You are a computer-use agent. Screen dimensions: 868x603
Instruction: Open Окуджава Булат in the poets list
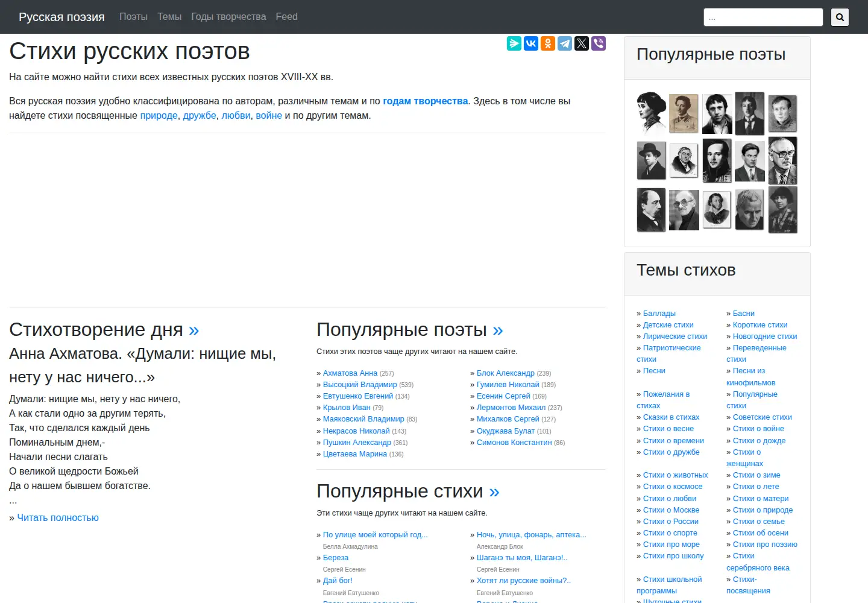click(x=506, y=431)
